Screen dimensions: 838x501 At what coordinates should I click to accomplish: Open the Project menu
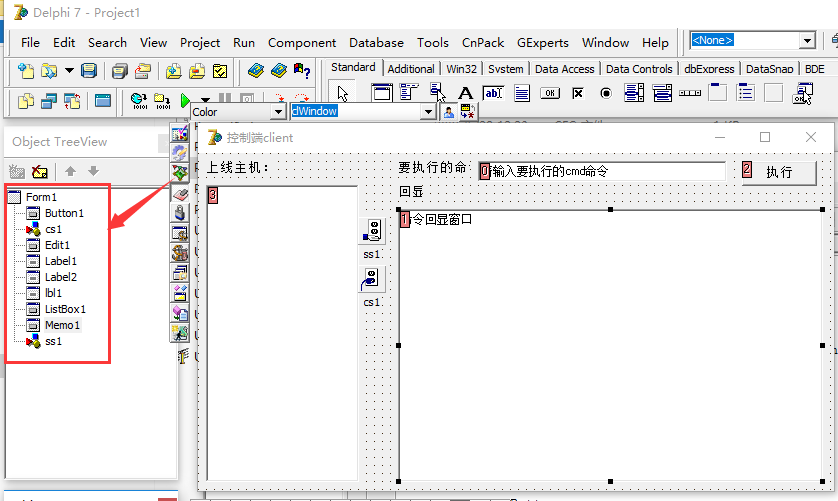click(200, 43)
